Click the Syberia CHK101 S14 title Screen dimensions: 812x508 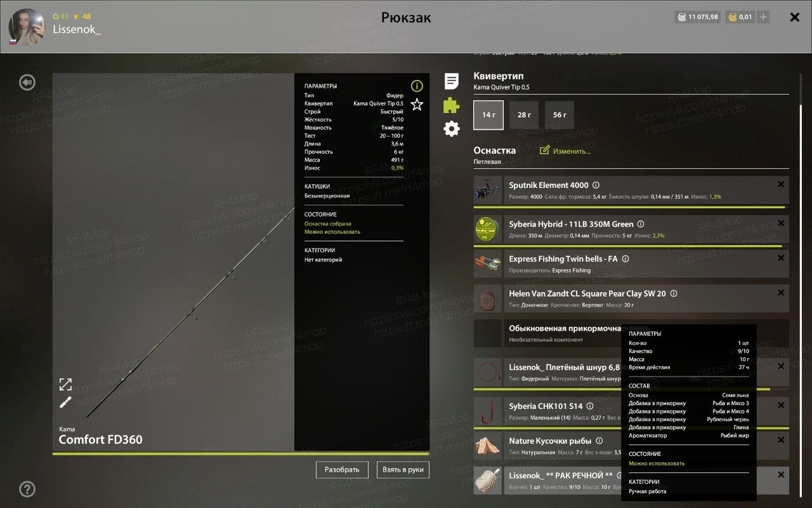point(546,406)
